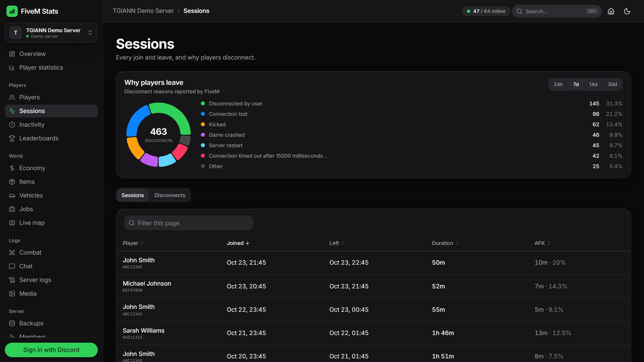Screen dimensions: 644x362
Task: Click the green Disconnected by user dot
Action: pos(203,104)
